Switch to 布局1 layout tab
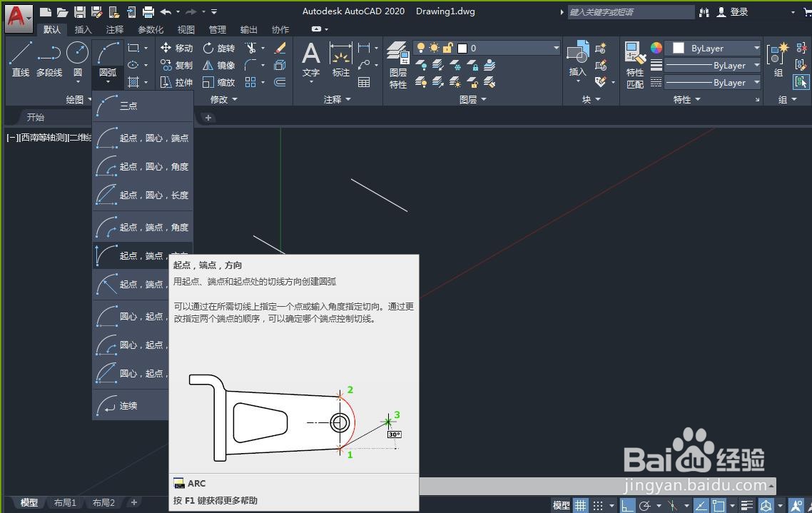This screenshot has height=513, width=812. click(x=65, y=502)
